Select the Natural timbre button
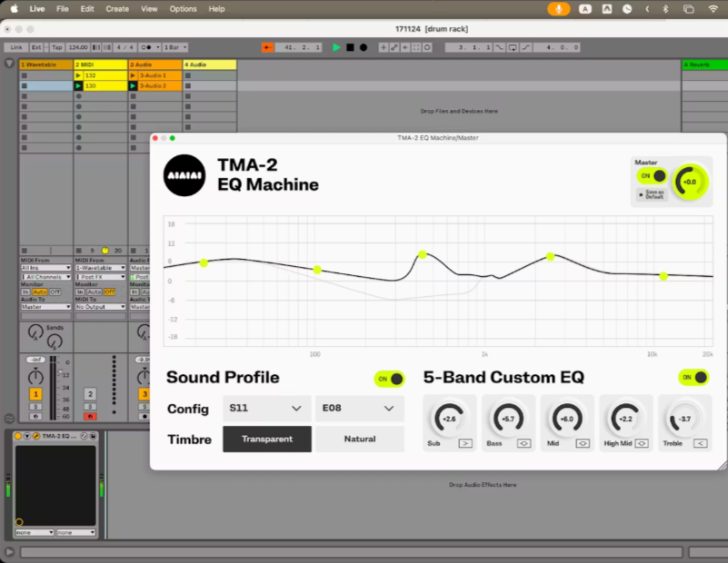 click(x=359, y=440)
